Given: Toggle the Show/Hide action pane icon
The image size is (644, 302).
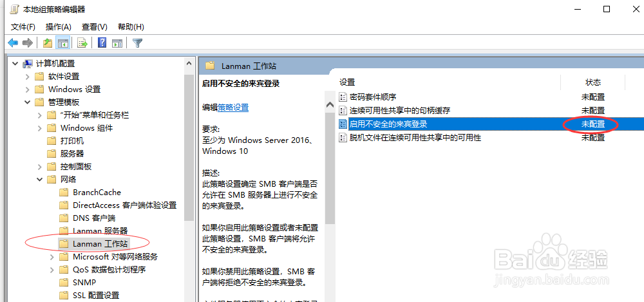Looking at the screenshot, I should pos(117,42).
